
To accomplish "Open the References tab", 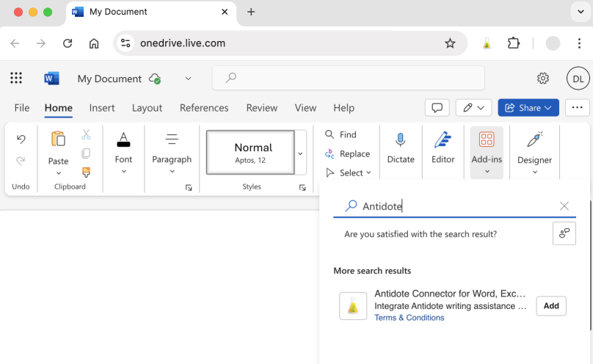I will pyautogui.click(x=204, y=108).
